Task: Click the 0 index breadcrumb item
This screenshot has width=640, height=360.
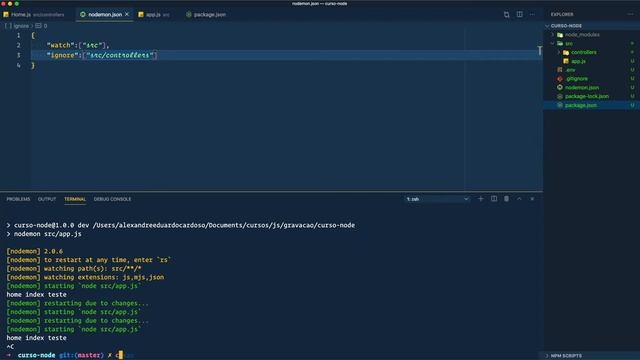Action: pos(45,26)
